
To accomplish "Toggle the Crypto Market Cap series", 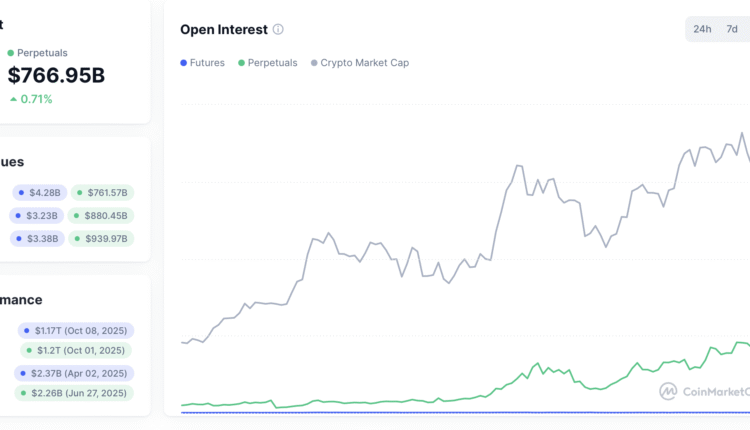I will tap(359, 63).
